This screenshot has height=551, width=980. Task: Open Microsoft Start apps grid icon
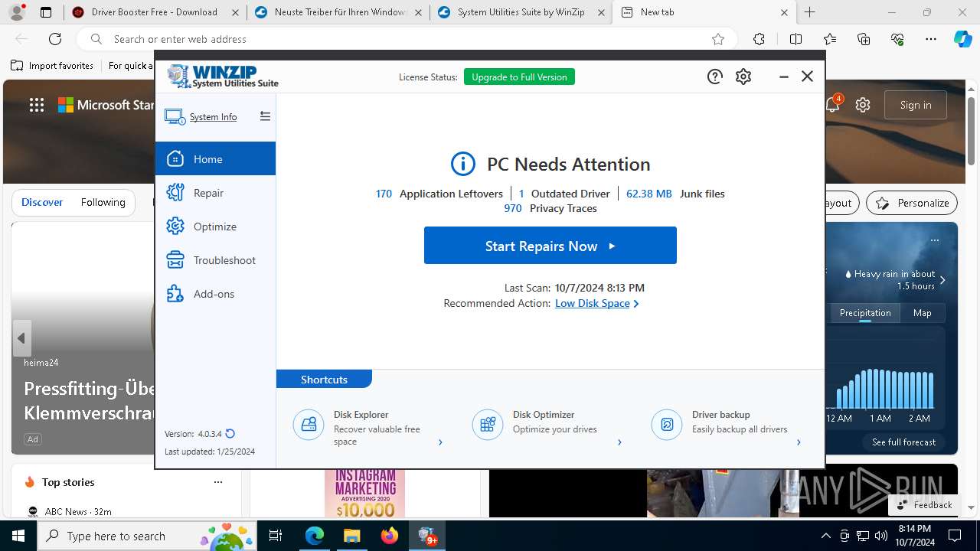37,105
